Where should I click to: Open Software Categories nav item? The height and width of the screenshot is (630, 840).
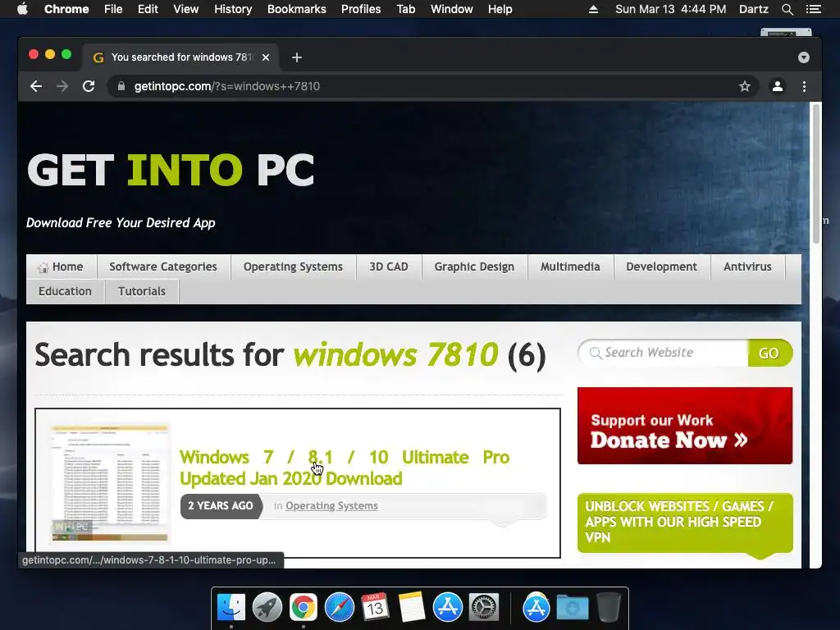pyautogui.click(x=163, y=267)
